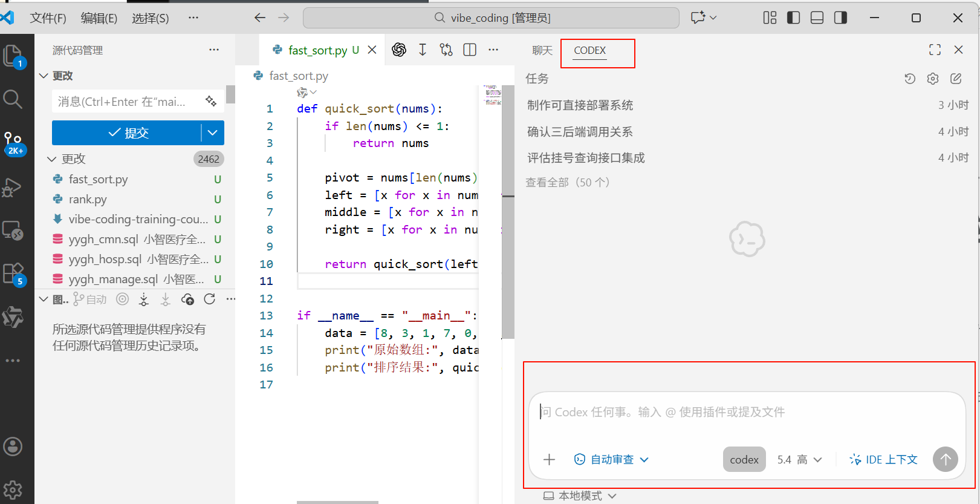This screenshot has height=504, width=980.
Task: Split the editor to the right
Action: point(470,50)
